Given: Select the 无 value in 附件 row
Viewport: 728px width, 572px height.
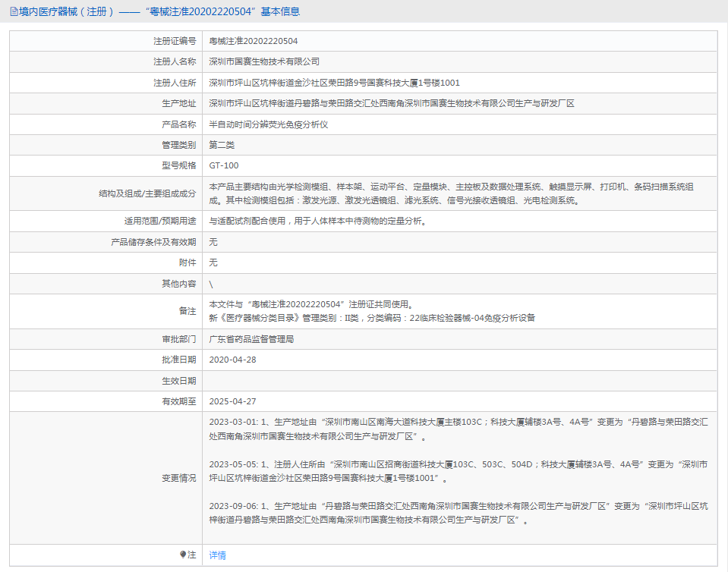Looking at the screenshot, I should click(x=213, y=262).
